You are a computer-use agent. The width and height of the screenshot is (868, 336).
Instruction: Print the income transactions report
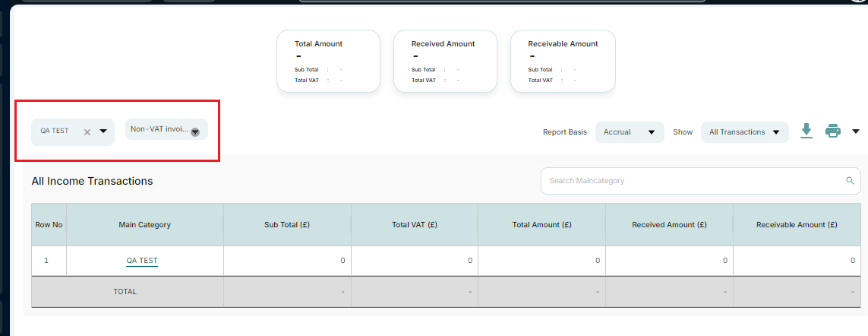(x=832, y=132)
